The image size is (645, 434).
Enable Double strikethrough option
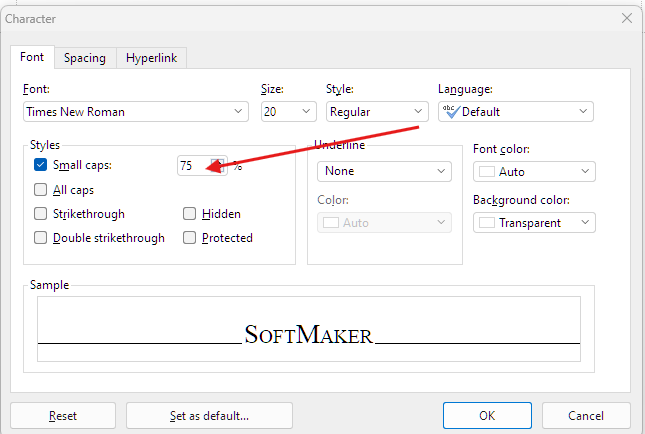click(40, 238)
